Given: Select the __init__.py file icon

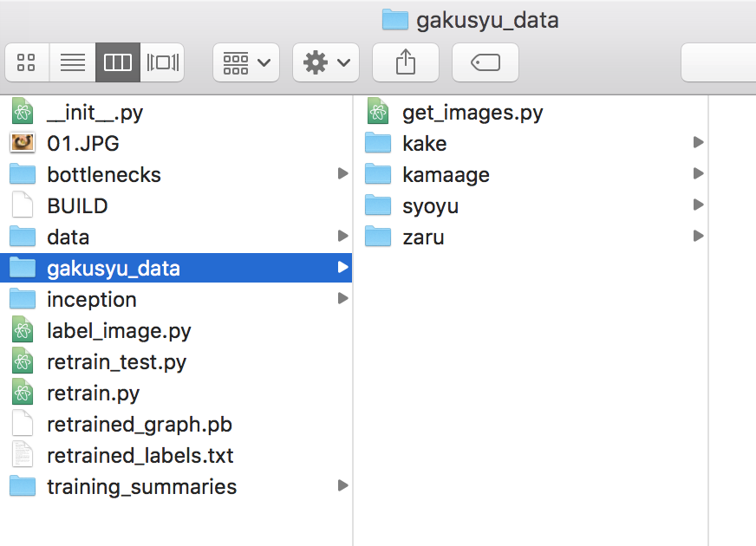Looking at the screenshot, I should coord(23,112).
